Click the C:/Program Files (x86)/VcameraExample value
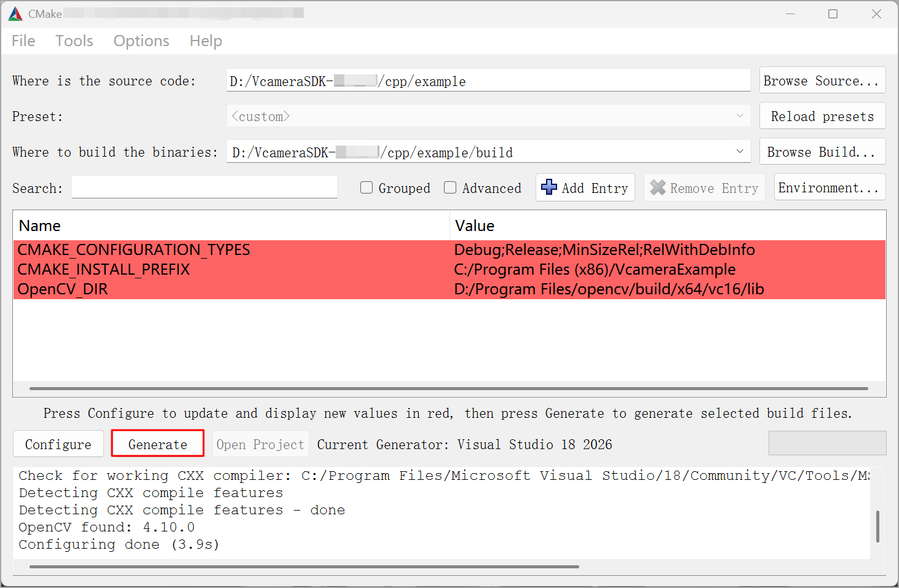 595,270
